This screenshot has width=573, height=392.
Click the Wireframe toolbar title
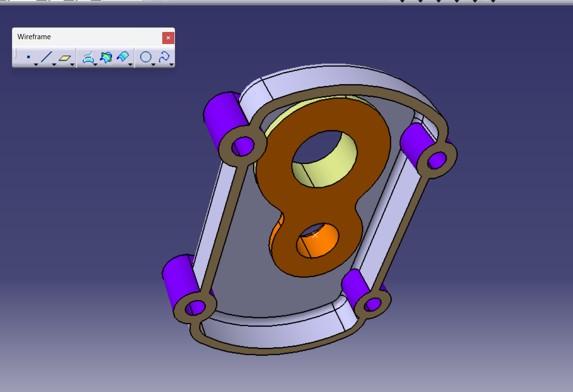[34, 37]
